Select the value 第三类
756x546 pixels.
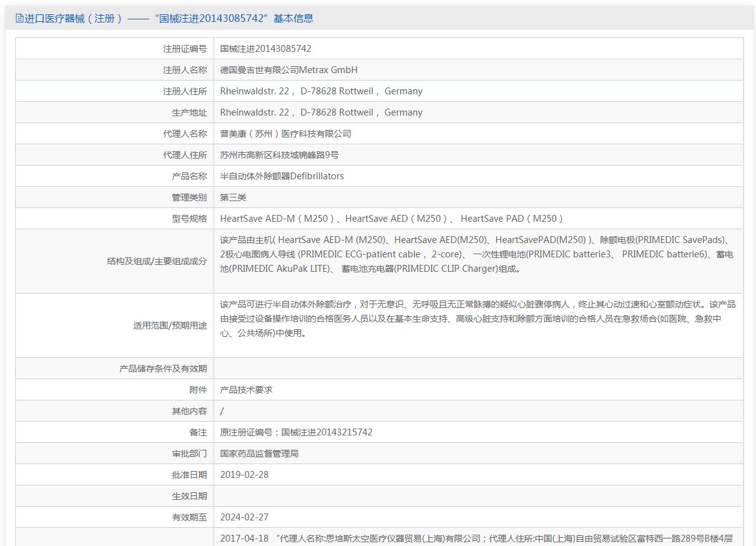pos(233,197)
